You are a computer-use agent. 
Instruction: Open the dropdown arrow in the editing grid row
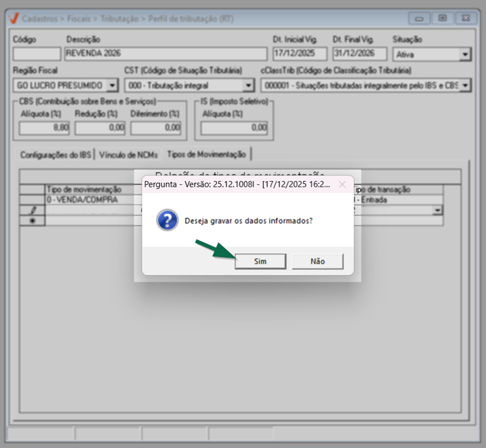(x=437, y=211)
